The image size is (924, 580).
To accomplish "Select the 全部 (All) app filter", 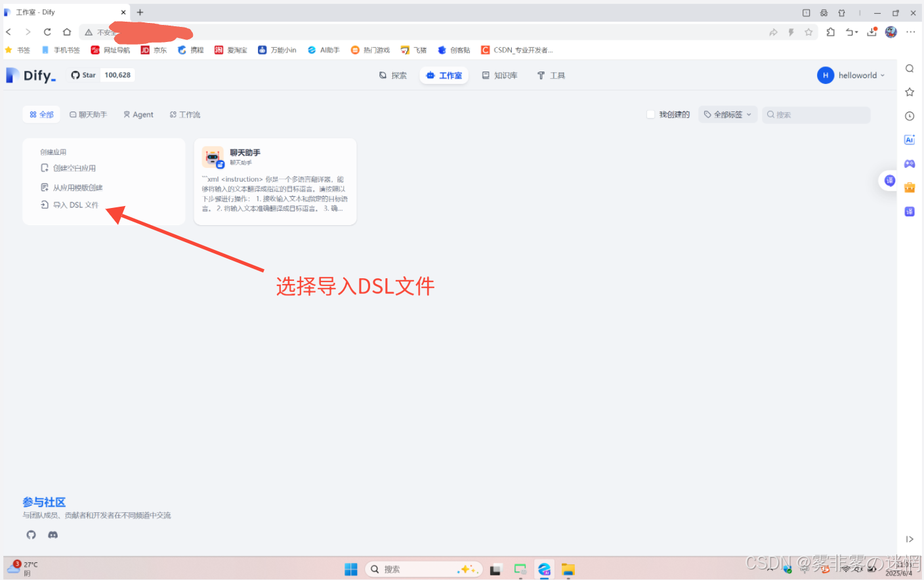I will (x=41, y=114).
